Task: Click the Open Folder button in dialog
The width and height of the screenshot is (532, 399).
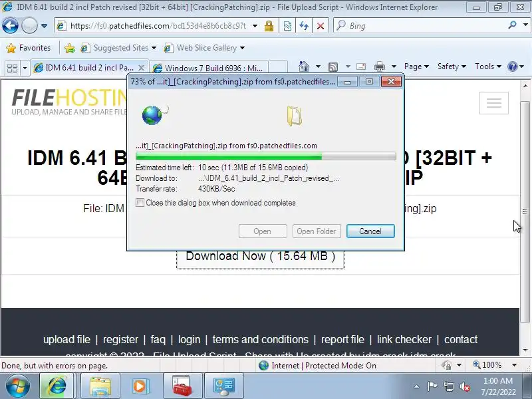Action: 317,231
